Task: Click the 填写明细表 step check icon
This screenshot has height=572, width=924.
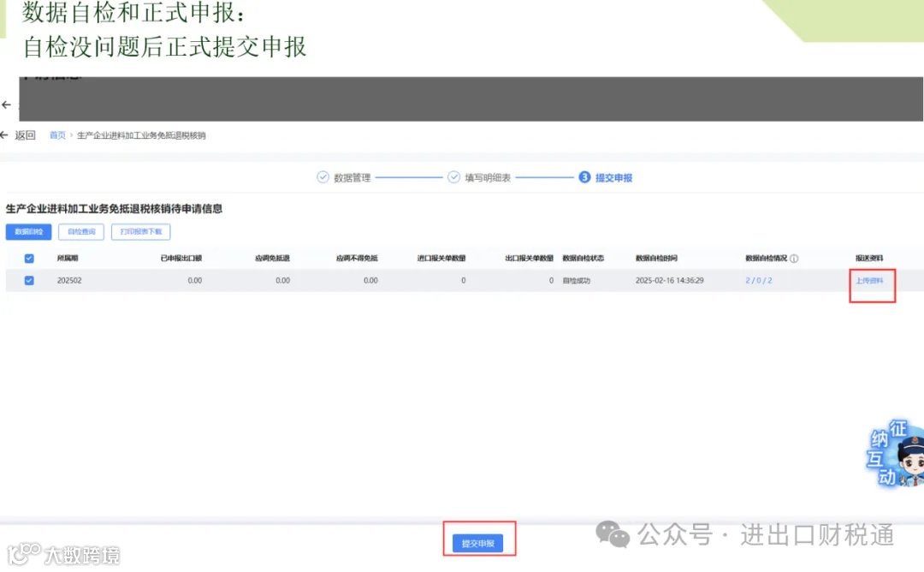Action: [x=453, y=177]
